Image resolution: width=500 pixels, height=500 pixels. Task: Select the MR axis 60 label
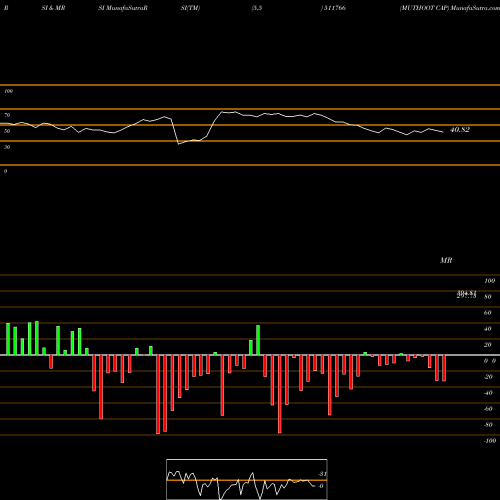tap(488, 313)
